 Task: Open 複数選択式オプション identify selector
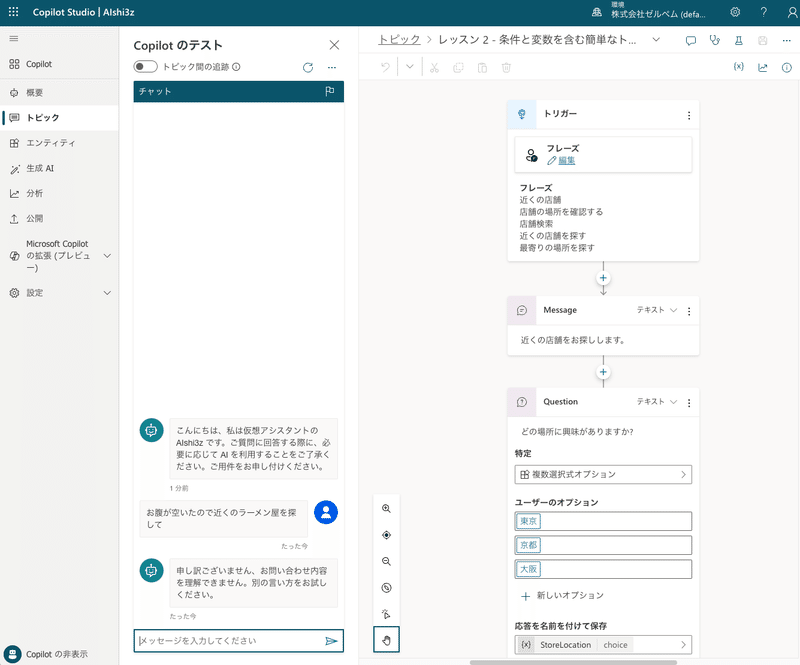603,474
